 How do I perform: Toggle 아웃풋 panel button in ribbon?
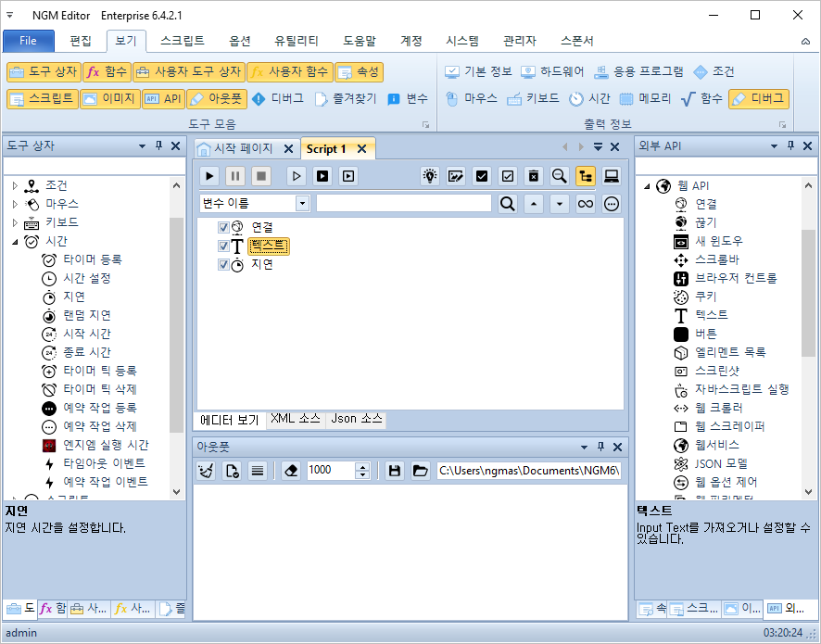pos(217,98)
